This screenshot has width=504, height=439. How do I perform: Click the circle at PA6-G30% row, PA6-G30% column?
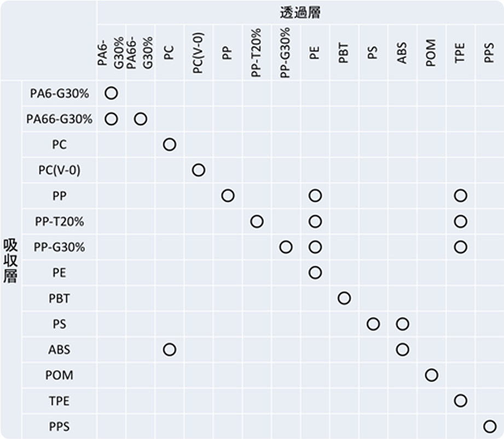[111, 93]
